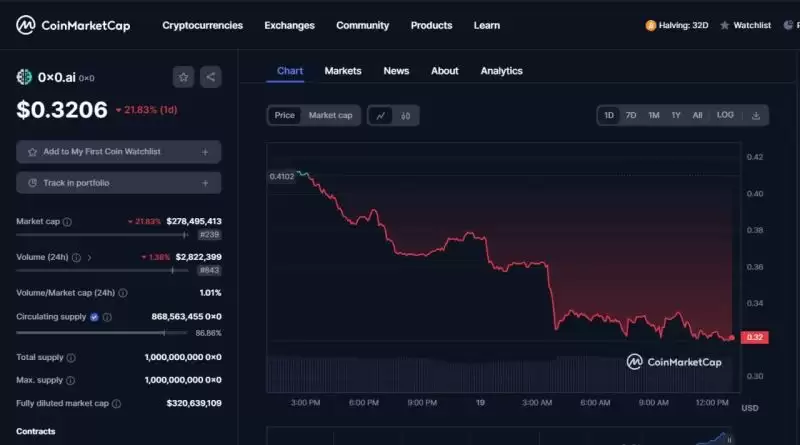Open the Products navigation dropdown
Screen dimensions: 800x445
(431, 25)
